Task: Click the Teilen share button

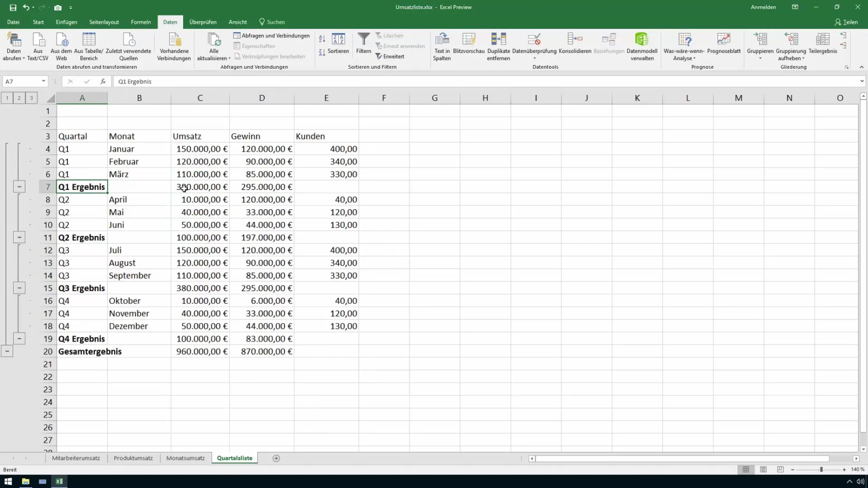Action: [x=846, y=22]
